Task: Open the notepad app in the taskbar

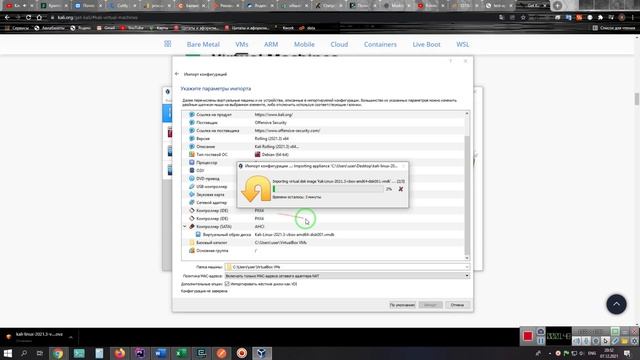Action: coord(99,353)
